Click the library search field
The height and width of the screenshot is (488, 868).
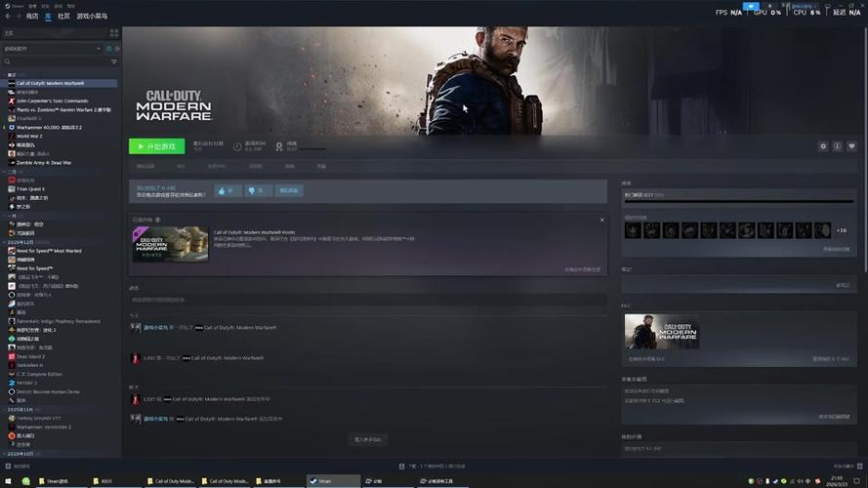[x=57, y=61]
